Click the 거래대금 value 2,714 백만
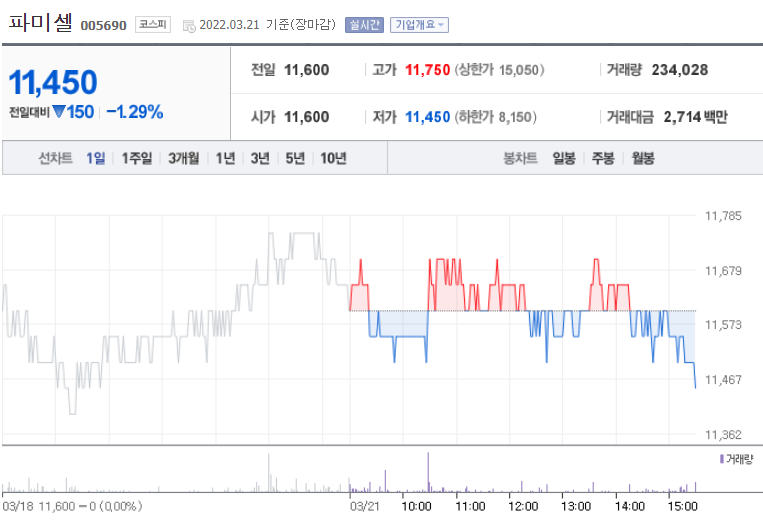The width and height of the screenshot is (763, 522). pyautogui.click(x=696, y=117)
